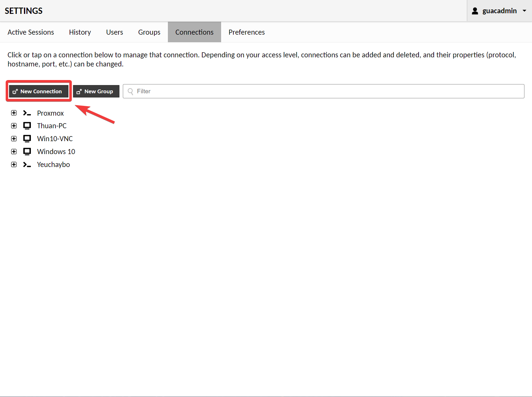Open the History tab
Screen dimensions: 532x397
pos(80,32)
